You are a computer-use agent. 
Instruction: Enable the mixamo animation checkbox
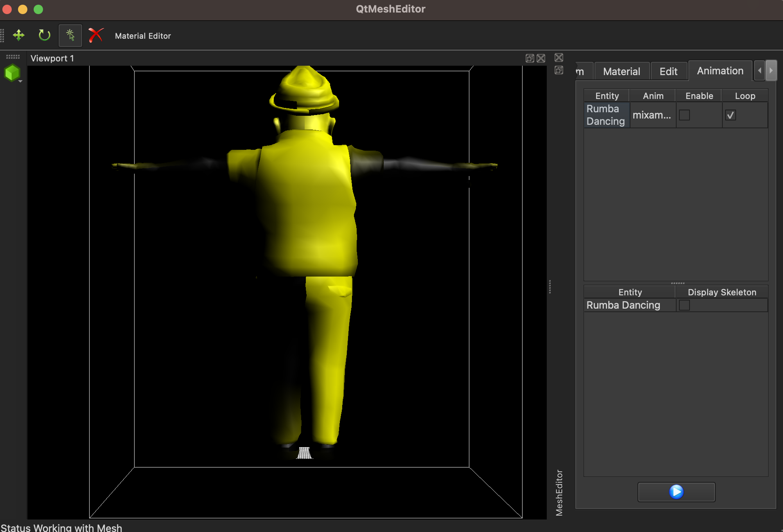coord(684,115)
